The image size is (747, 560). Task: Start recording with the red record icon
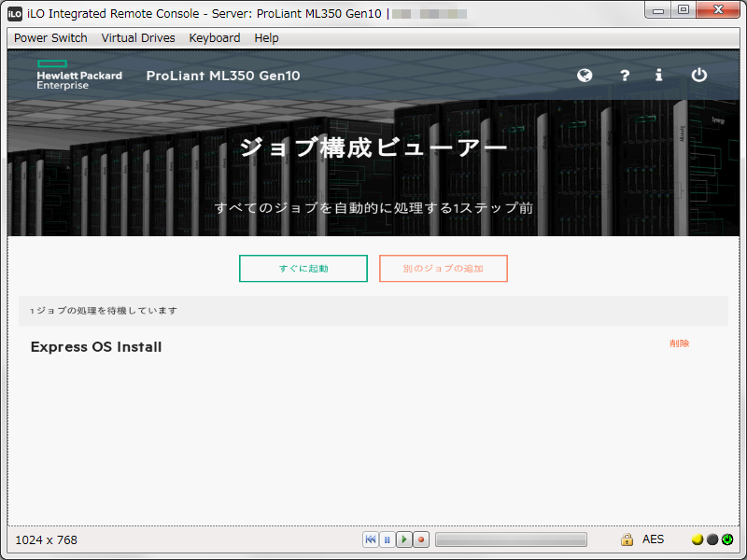point(420,539)
